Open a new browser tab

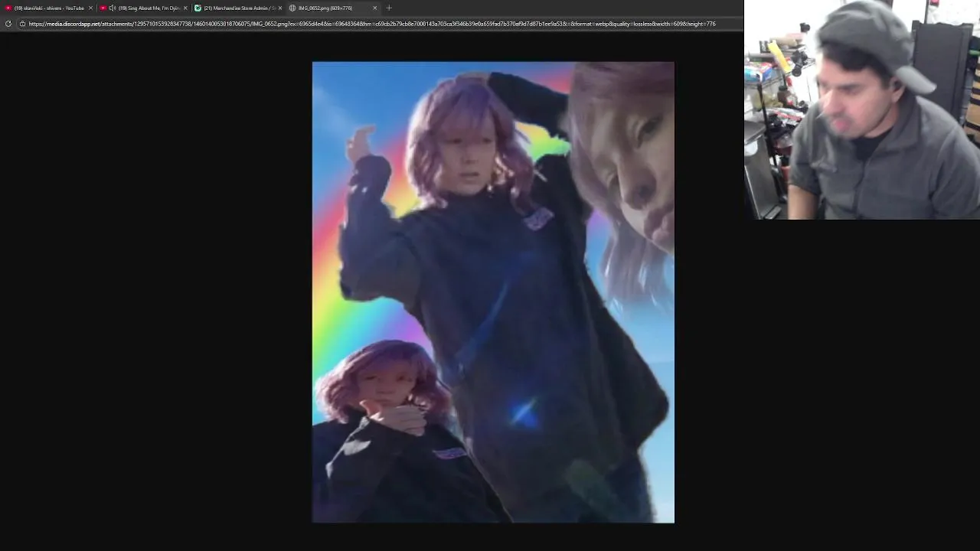point(389,8)
